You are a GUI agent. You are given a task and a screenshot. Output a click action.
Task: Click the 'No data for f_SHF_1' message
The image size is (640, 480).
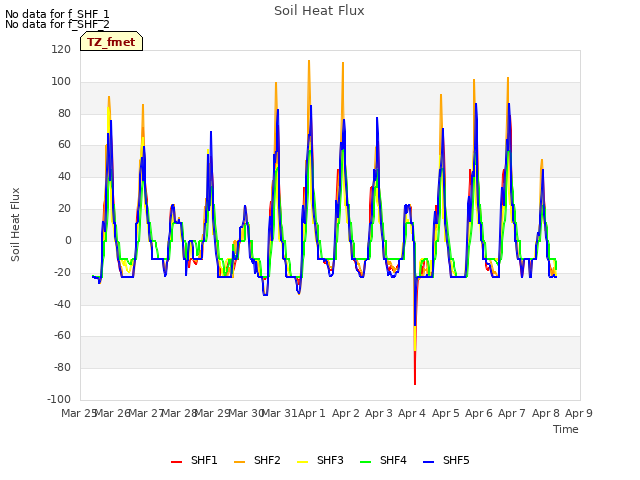click(57, 14)
